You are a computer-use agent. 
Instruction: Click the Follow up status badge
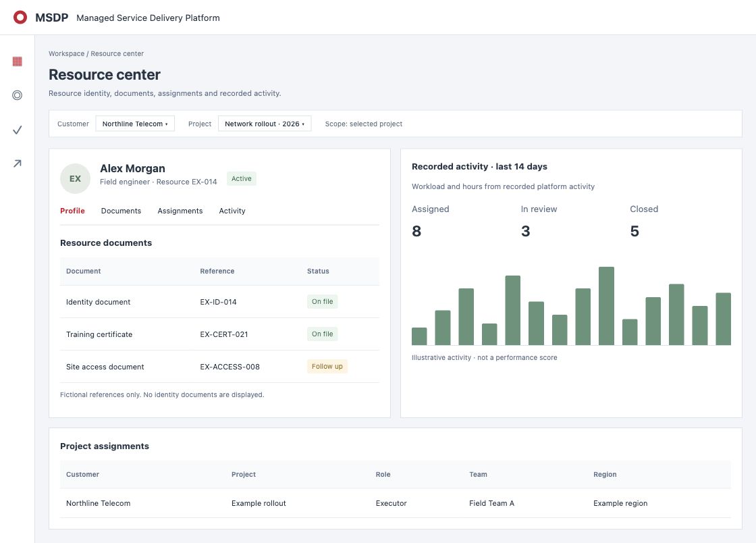327,366
